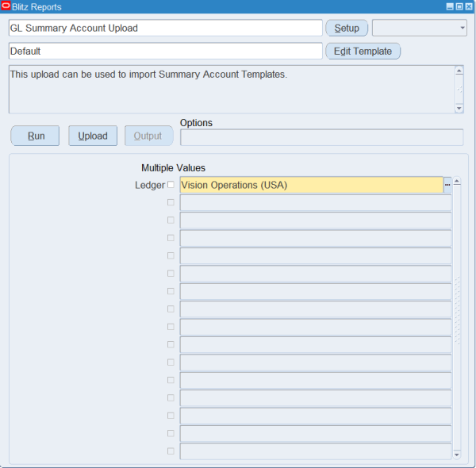Viewport: 476px width, 468px height.
Task: Click the Ledger parameter label
Action: coord(150,185)
